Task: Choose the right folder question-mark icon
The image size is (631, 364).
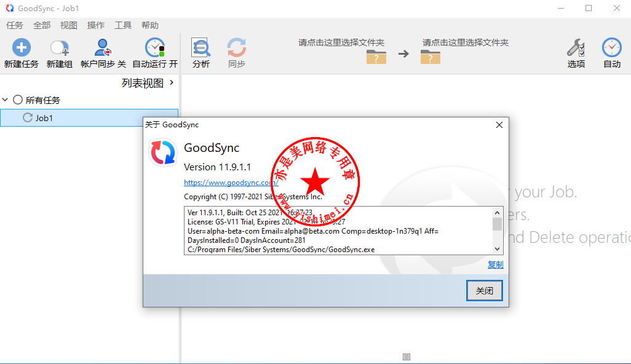Action: 430,57
